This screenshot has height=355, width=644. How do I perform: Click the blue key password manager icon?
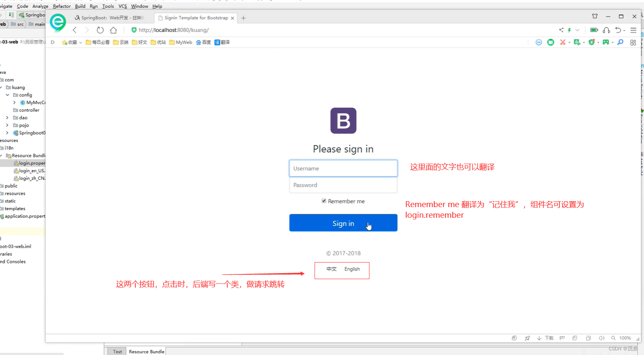(620, 42)
